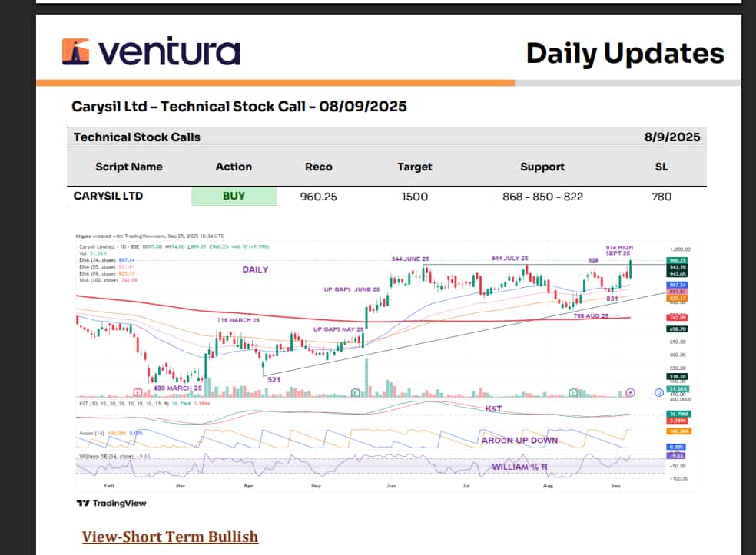Screen dimensions: 756x555
Task: Click the TradingView logo below the chart
Action: tap(111, 504)
